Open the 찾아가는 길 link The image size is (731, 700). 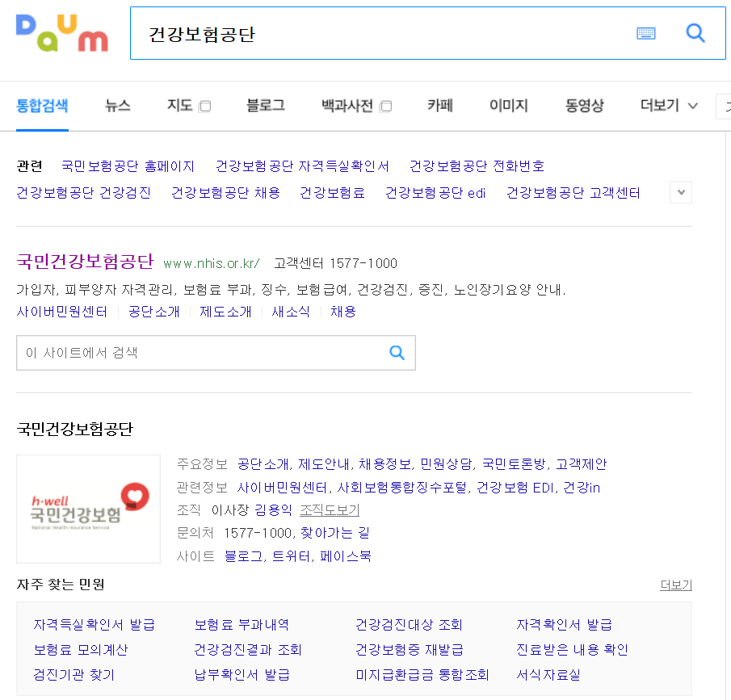pyautogui.click(x=335, y=533)
